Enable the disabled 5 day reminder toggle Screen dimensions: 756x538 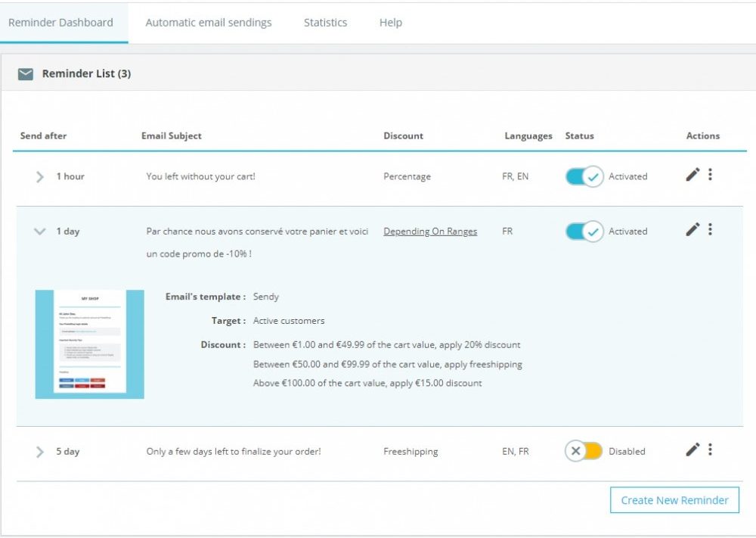tap(584, 452)
